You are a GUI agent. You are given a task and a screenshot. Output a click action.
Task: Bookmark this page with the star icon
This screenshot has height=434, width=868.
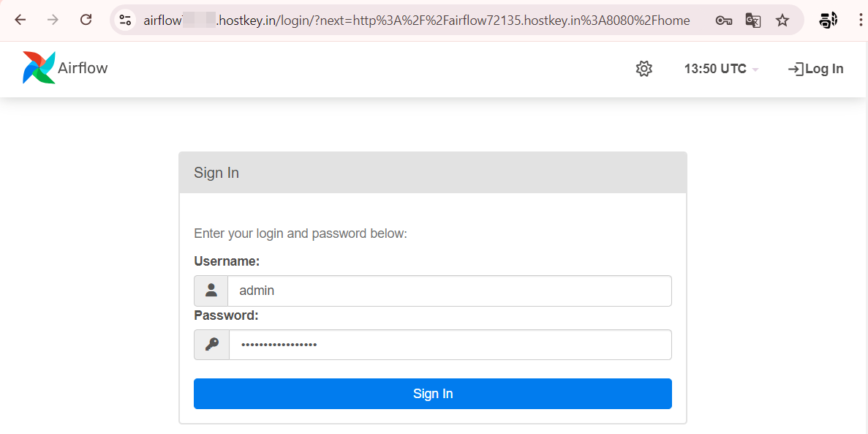coord(782,20)
